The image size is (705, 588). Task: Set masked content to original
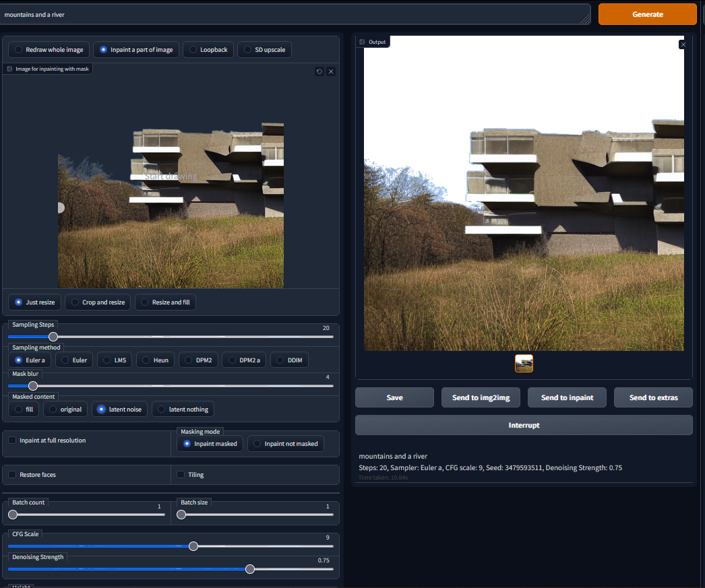click(x=65, y=409)
